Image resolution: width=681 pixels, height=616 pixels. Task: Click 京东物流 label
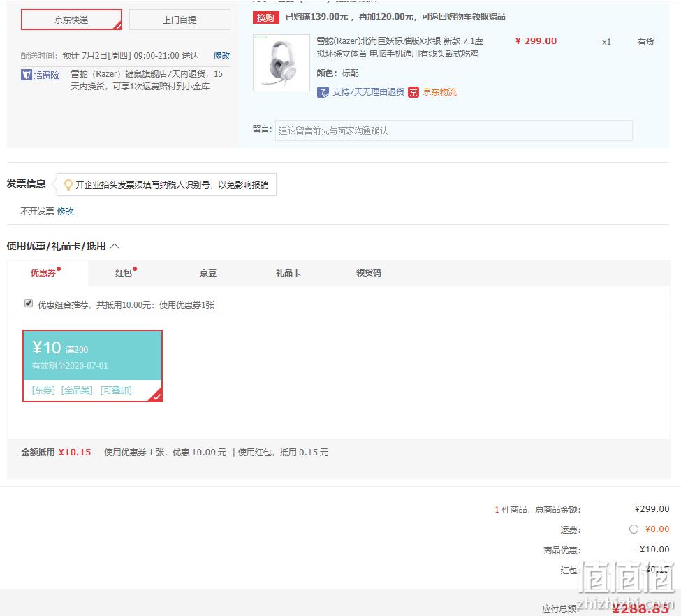pyautogui.click(x=439, y=92)
